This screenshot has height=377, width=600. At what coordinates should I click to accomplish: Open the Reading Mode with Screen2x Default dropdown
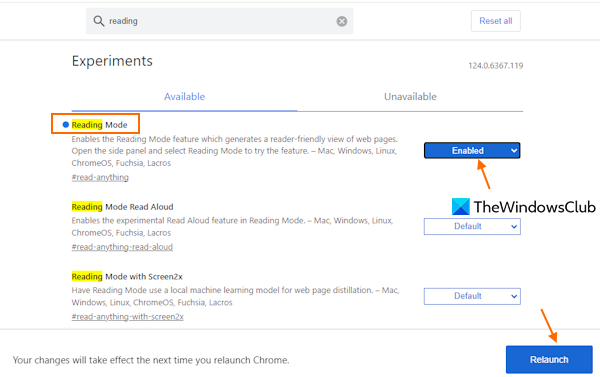click(472, 296)
